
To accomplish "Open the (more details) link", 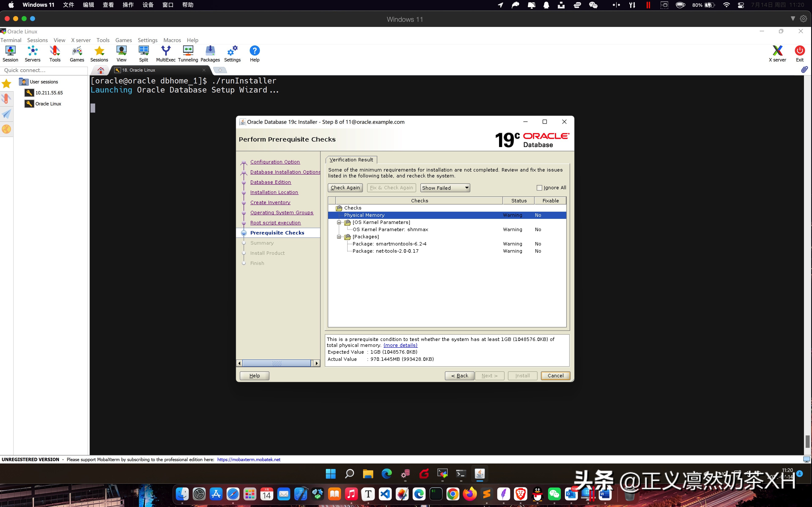I will [x=400, y=345].
